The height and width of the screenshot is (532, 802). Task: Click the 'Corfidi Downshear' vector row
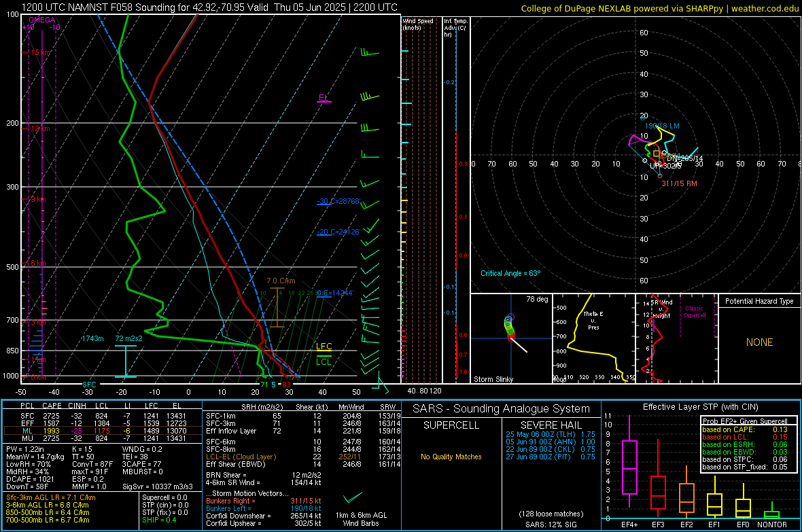pyautogui.click(x=264, y=516)
